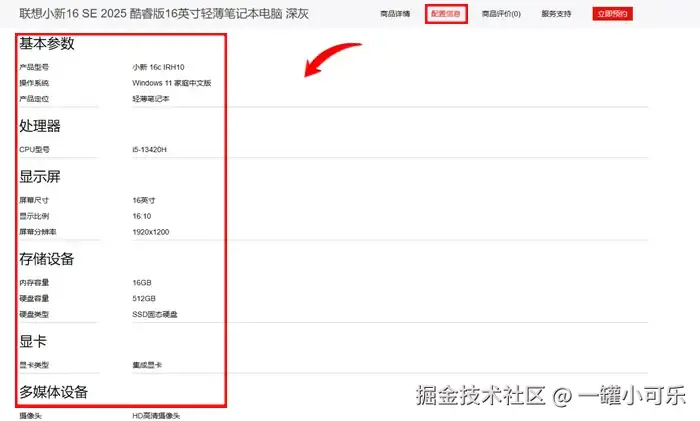
Task: Click the value 16:10
Action: (x=142, y=216)
